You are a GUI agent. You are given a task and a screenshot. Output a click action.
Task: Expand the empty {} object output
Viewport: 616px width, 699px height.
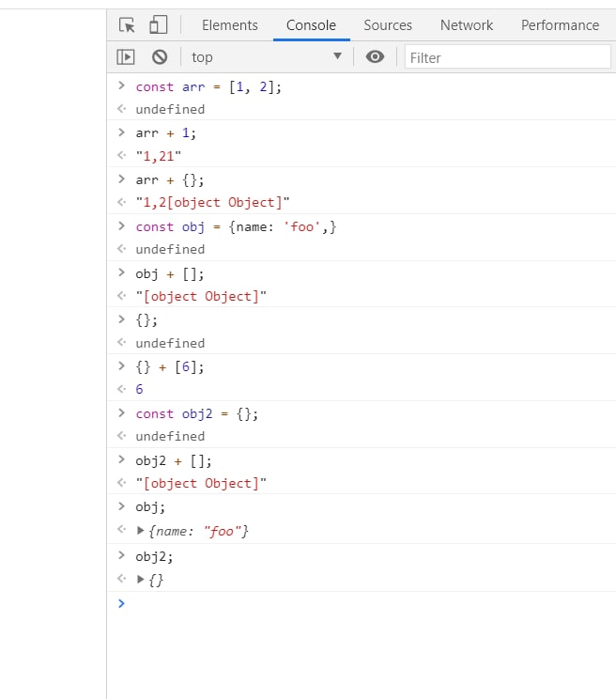(141, 579)
